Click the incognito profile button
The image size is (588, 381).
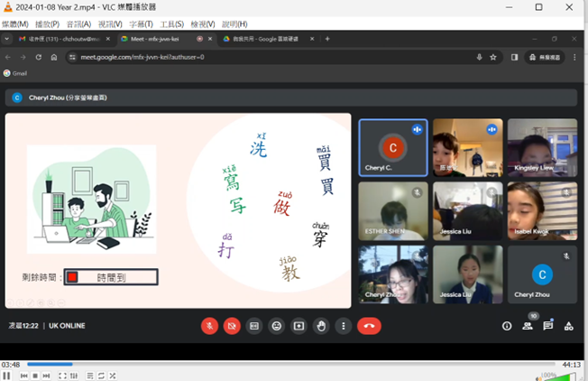pos(545,58)
